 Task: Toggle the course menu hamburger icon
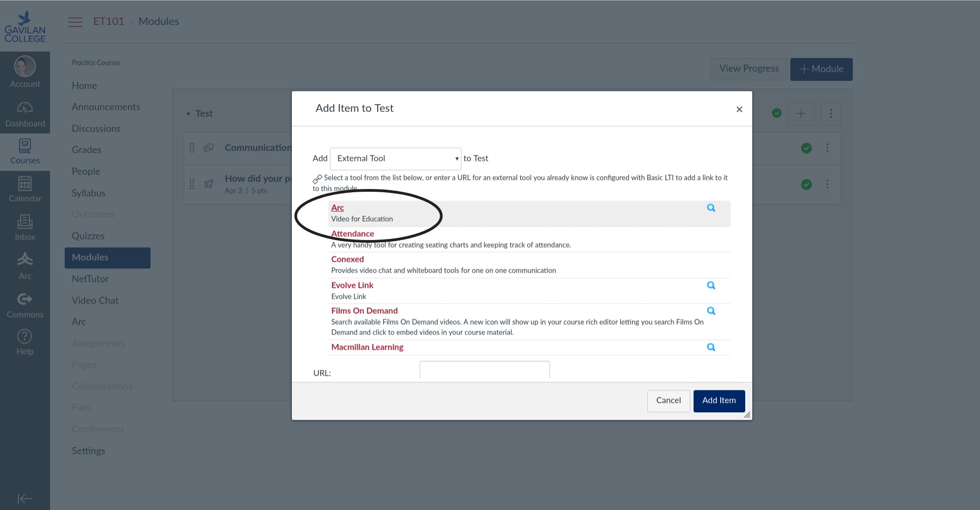pos(75,22)
